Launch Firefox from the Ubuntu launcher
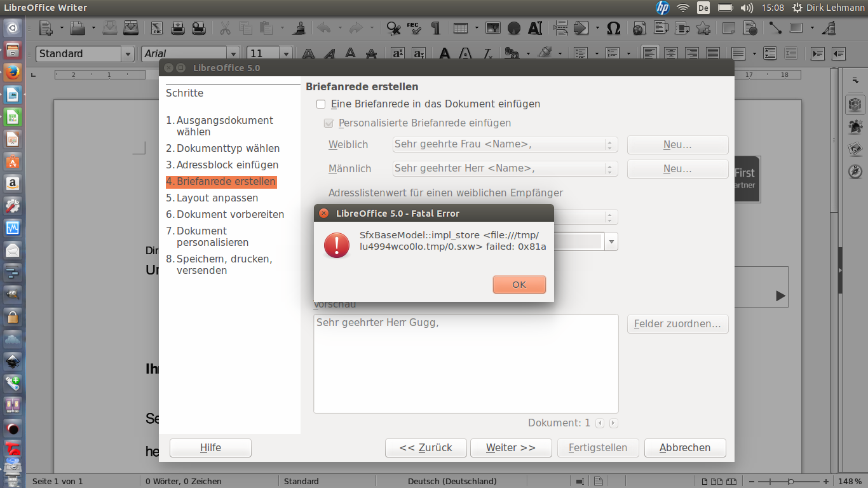The width and height of the screenshot is (868, 488). click(13, 72)
